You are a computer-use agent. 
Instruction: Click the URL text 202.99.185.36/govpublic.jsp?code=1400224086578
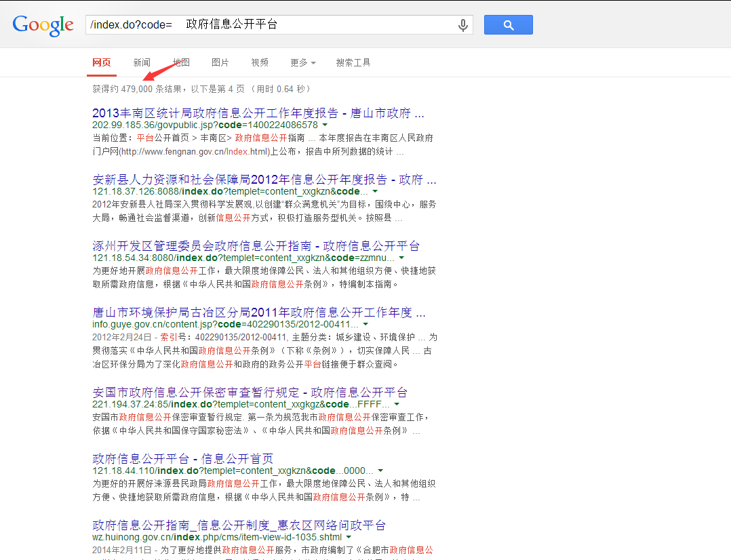205,125
